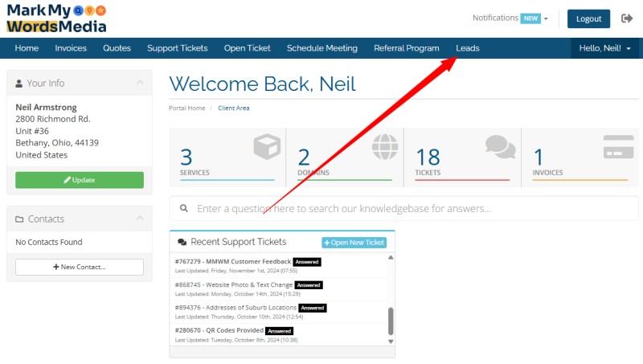Click the sign-out arrow icon beside Logout

pos(627,18)
